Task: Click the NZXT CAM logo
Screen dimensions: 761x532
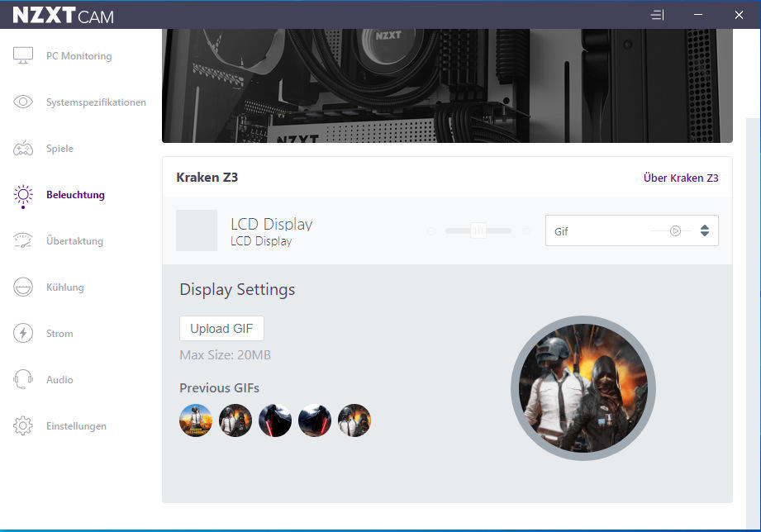Action: 63,15
